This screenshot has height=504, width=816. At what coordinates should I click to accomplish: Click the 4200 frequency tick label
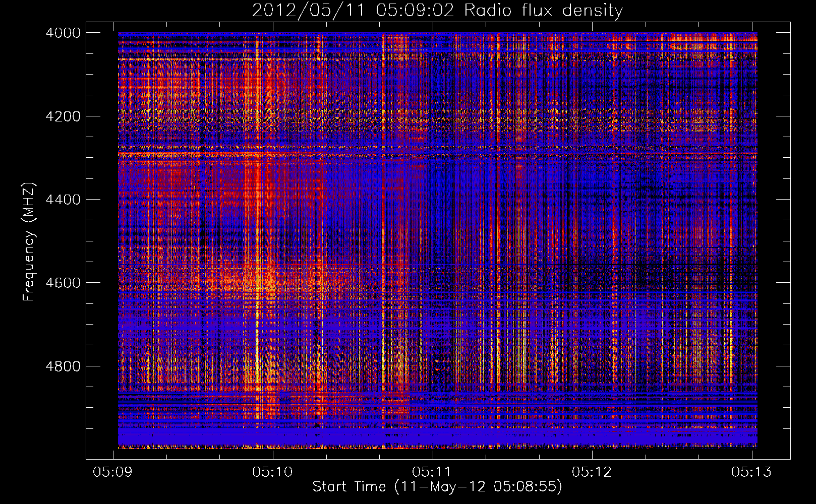[63, 116]
